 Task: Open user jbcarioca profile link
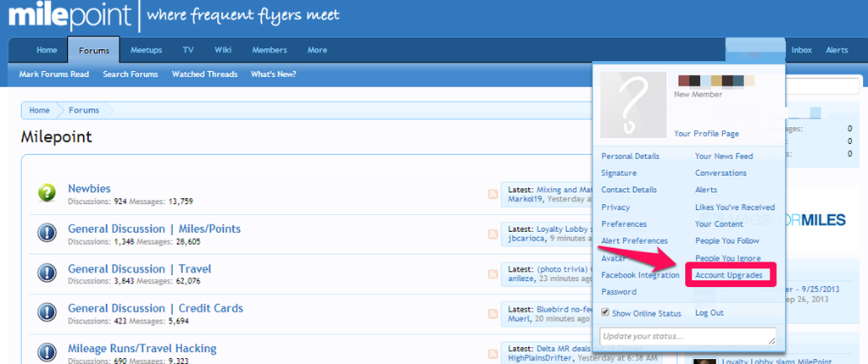click(x=526, y=239)
